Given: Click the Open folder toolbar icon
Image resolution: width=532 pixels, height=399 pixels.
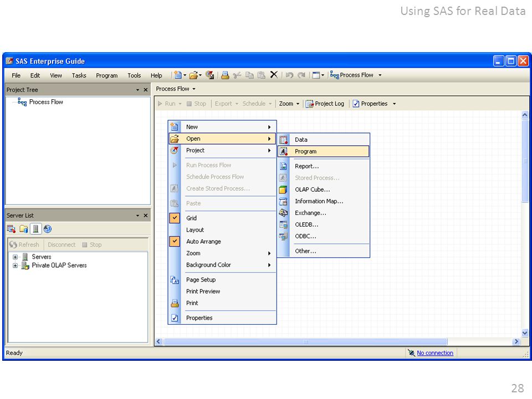Looking at the screenshot, I should tap(194, 75).
